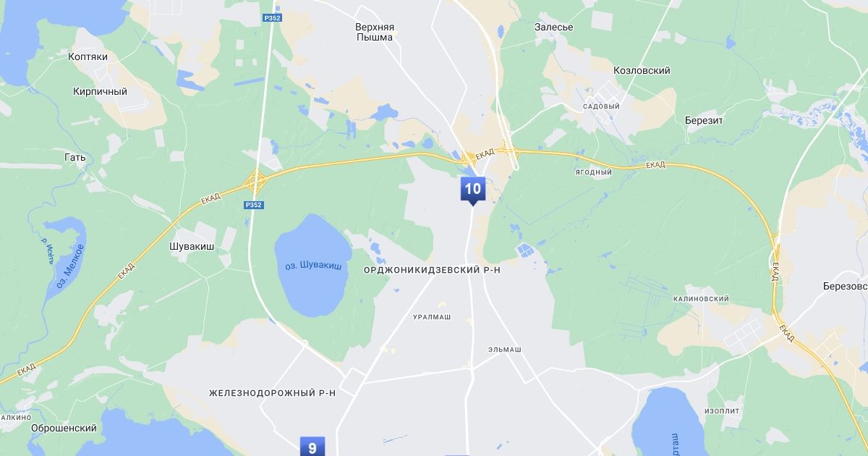Screen dimensions: 868x456
Task: Select the blue map marker numbered 9
Action: click(x=312, y=447)
